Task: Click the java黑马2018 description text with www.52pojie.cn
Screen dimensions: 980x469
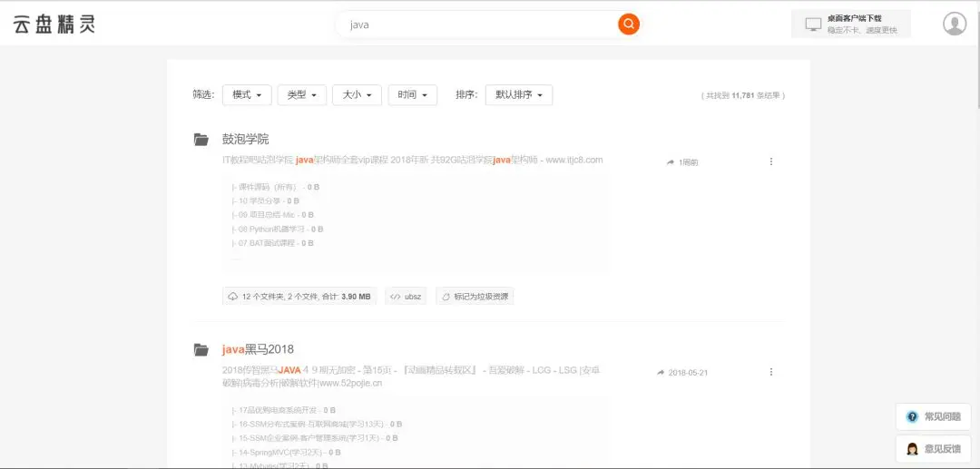Action: pos(411,376)
